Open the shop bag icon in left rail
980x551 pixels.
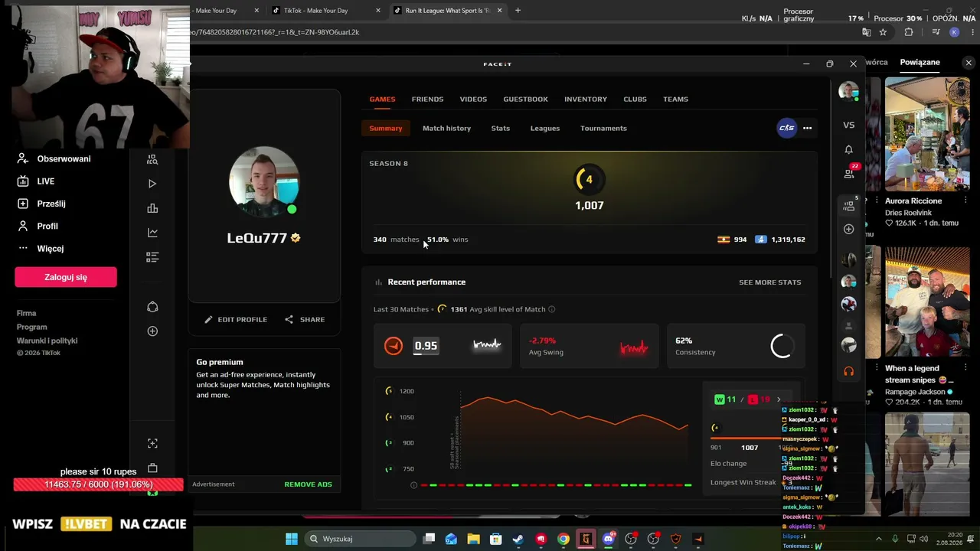pos(152,468)
